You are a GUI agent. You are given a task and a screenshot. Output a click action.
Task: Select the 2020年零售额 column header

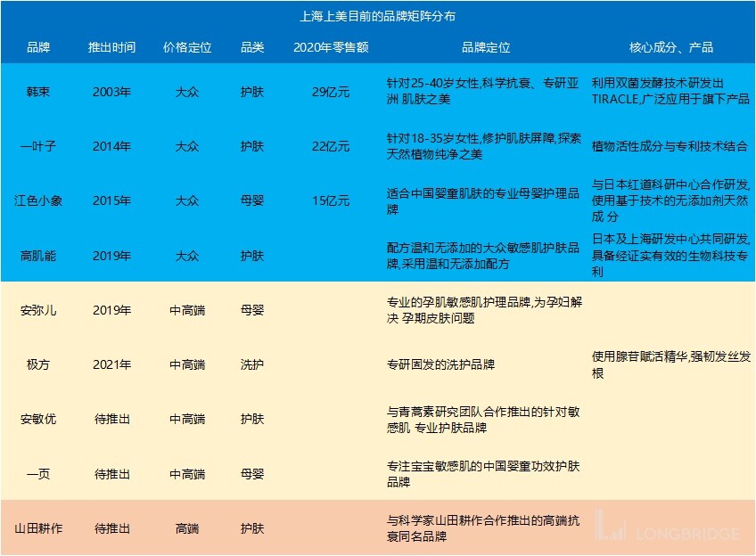click(x=331, y=48)
